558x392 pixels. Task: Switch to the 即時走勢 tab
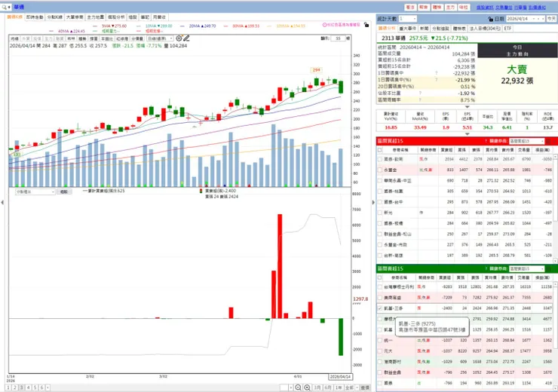(x=35, y=17)
